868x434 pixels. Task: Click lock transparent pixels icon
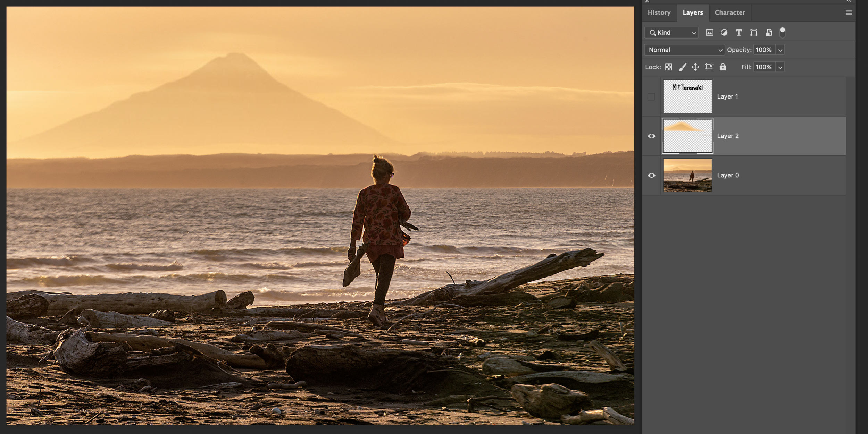(668, 67)
